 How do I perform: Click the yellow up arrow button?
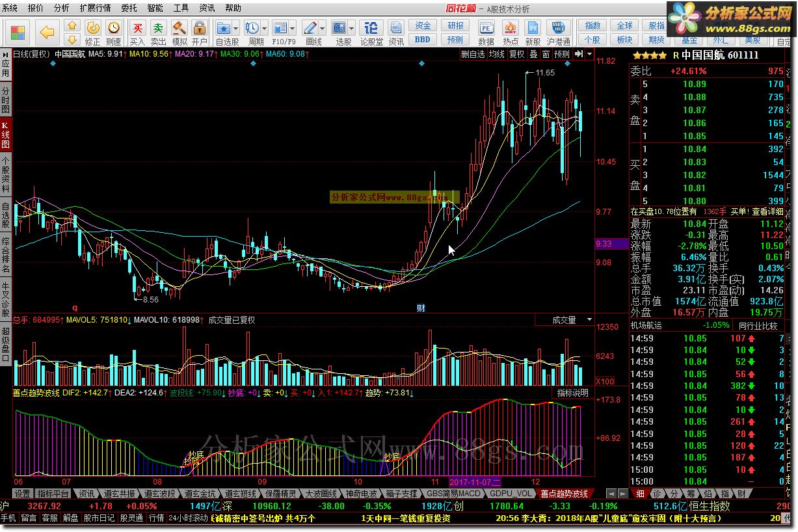[x=72, y=26]
